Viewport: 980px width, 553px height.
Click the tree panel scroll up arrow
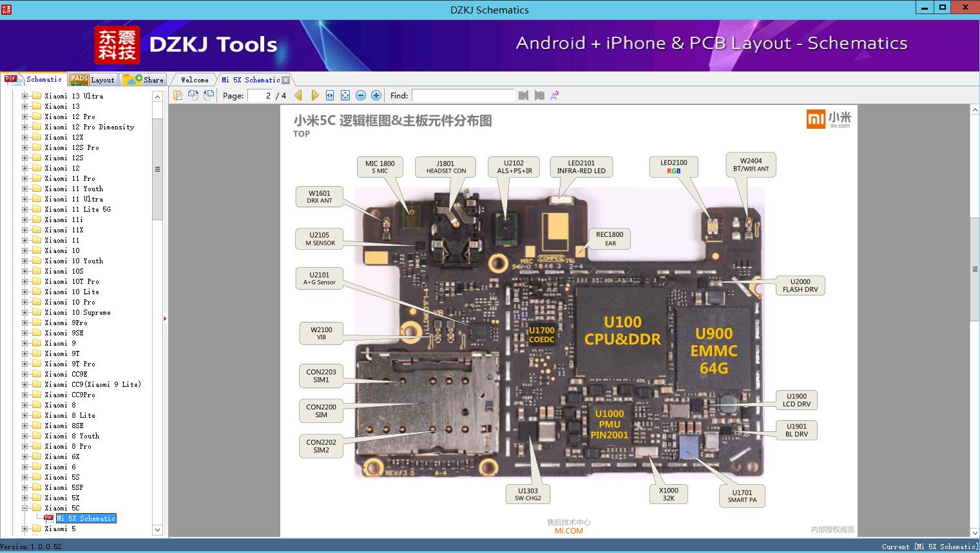click(x=157, y=96)
